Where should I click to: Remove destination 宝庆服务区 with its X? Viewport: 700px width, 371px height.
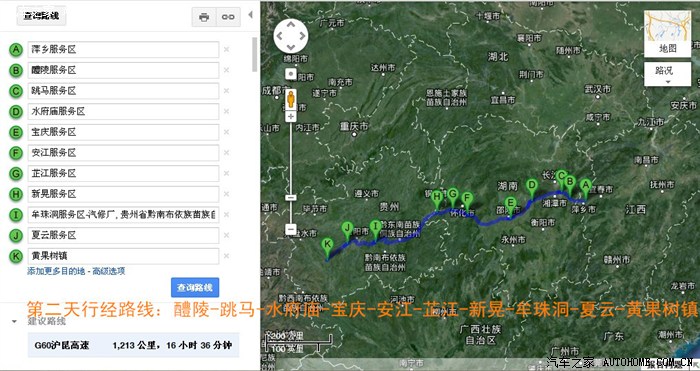click(226, 132)
